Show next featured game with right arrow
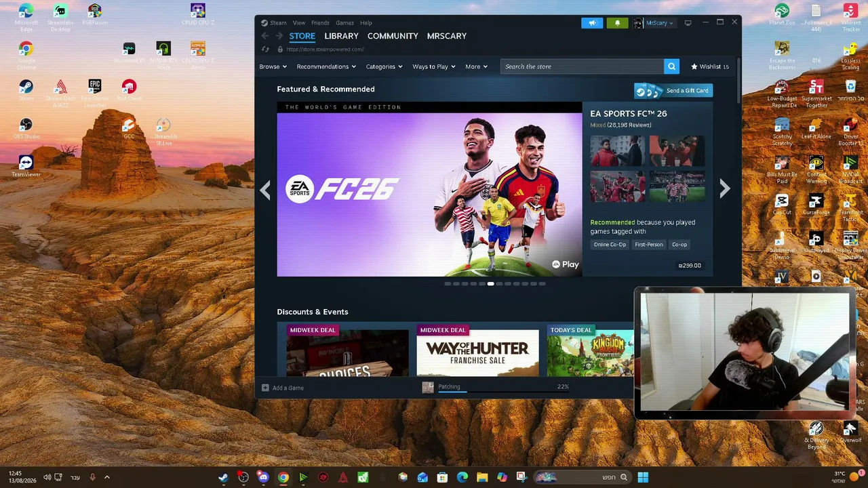Screen dimensions: 868x488 point(725,189)
